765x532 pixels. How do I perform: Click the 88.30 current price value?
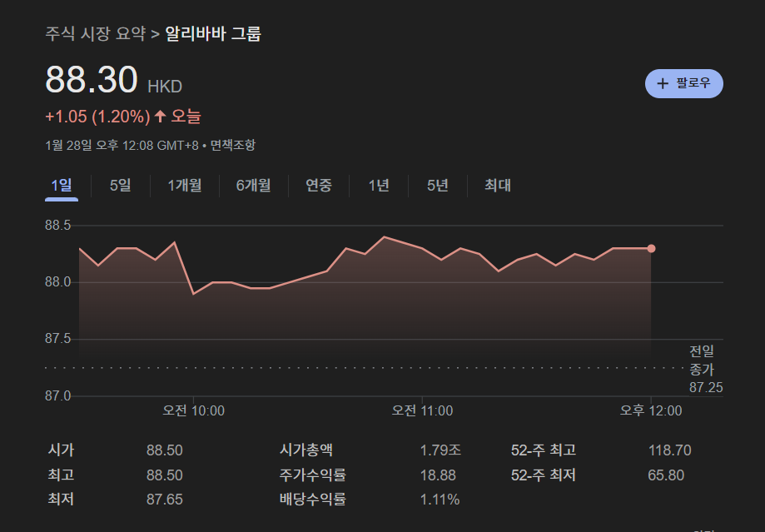(x=92, y=80)
